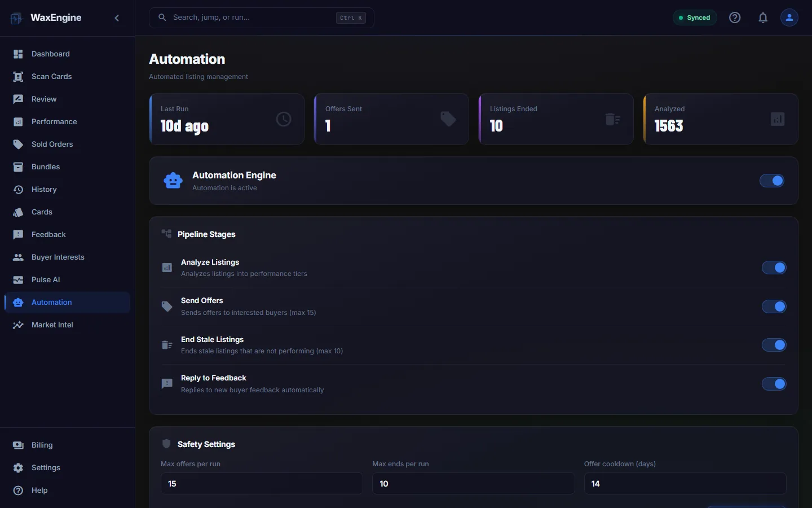Click the Help question mark icon in the sidebar
This screenshot has width=812, height=508.
(18, 491)
